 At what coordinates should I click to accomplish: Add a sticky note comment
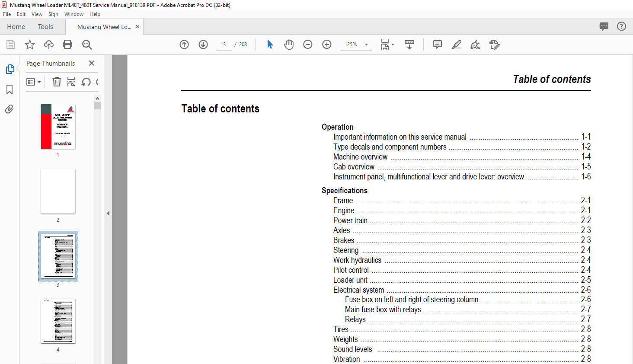point(438,45)
